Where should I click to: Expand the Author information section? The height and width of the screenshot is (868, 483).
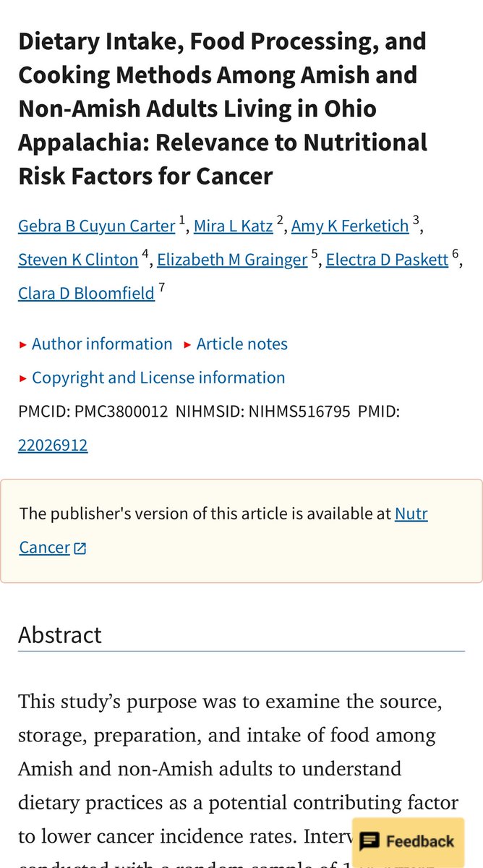(102, 344)
